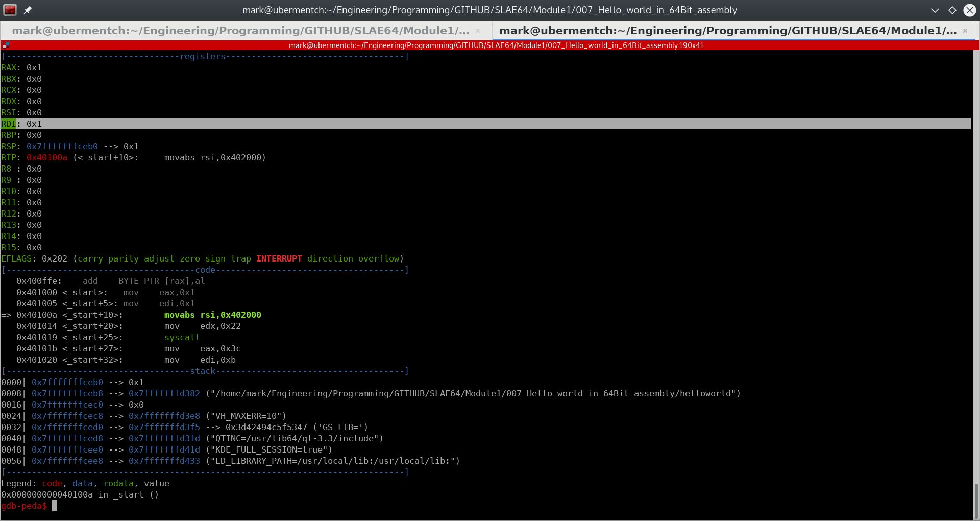Click the 0x401000 <_start> mov eax,0x1 line
The width and height of the screenshot is (980, 521).
coord(106,292)
